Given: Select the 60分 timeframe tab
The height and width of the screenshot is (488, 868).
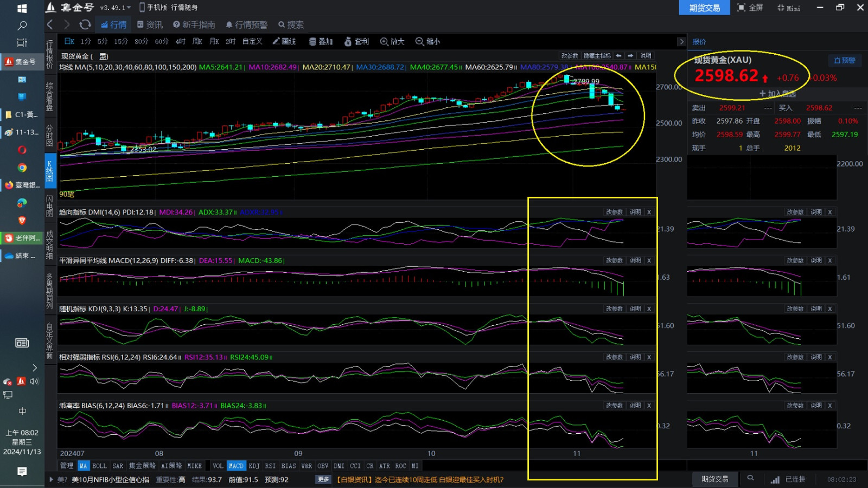Looking at the screenshot, I should pyautogui.click(x=162, y=41).
